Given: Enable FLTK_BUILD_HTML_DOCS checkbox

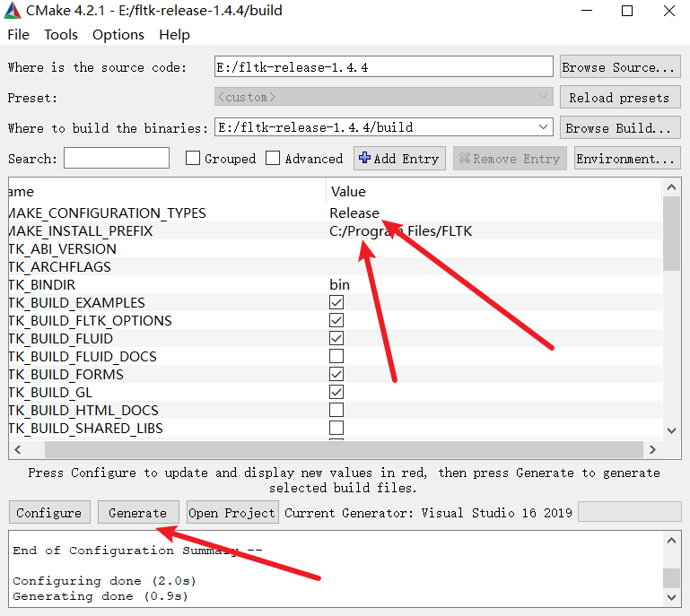Looking at the screenshot, I should coord(336,410).
